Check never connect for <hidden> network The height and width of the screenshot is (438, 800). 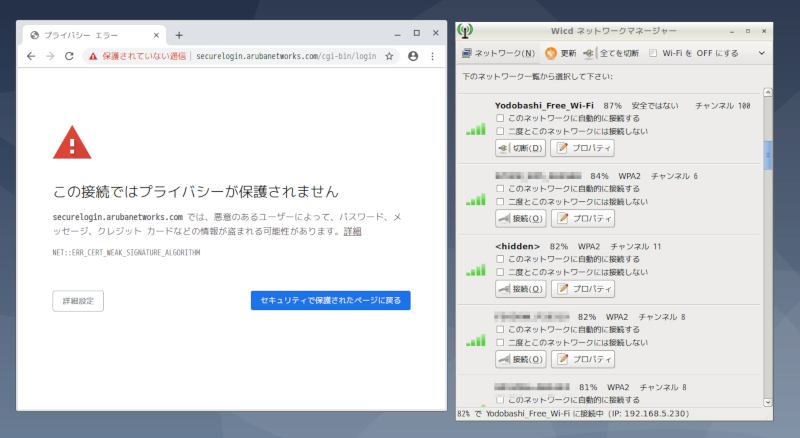click(500, 272)
